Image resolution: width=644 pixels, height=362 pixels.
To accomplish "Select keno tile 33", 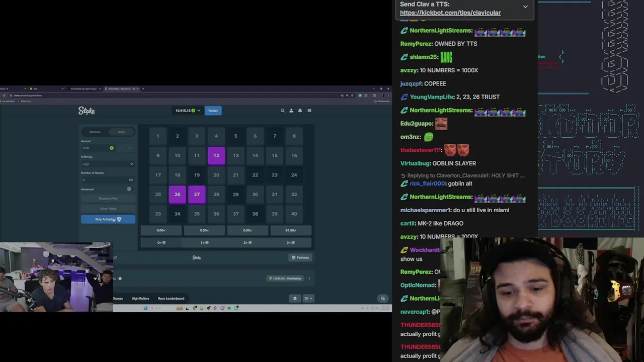I will click(158, 214).
